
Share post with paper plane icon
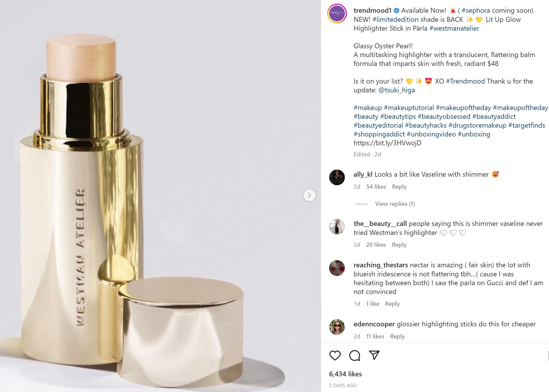click(374, 355)
